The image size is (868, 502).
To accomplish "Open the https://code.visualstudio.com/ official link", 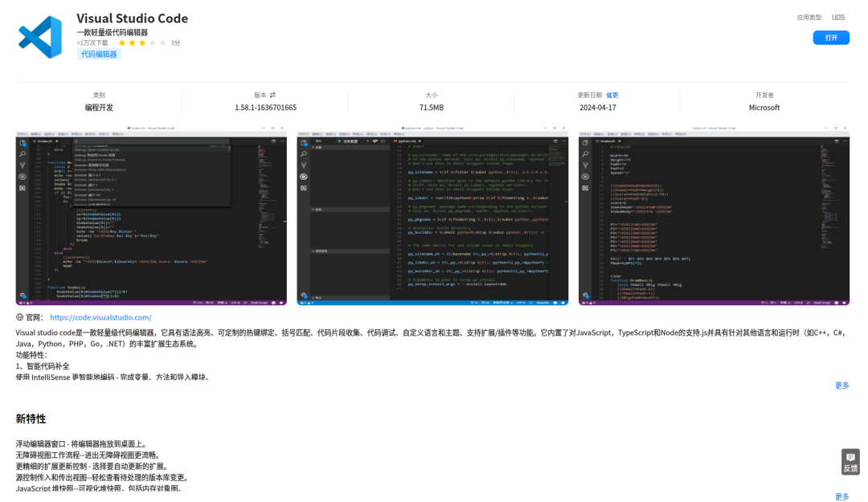I will click(100, 317).
